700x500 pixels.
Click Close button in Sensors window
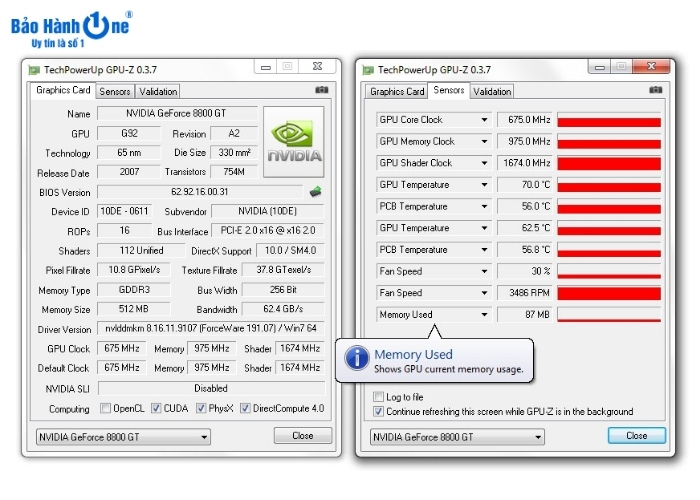pos(637,435)
